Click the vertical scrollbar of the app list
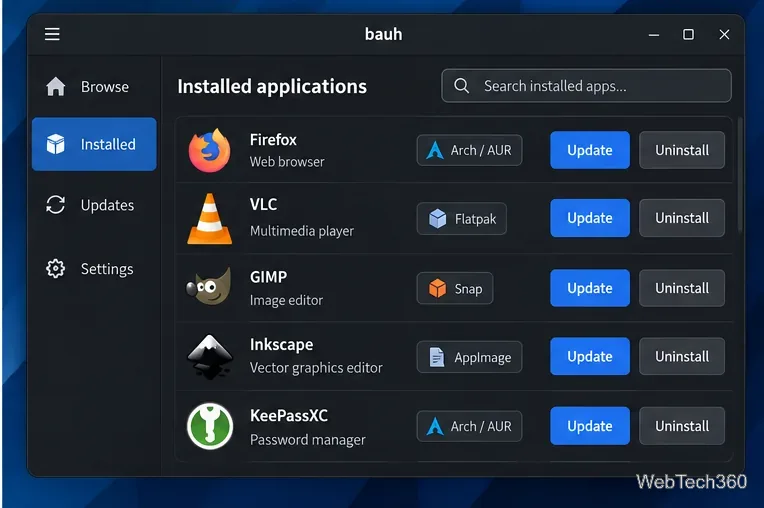Image resolution: width=764 pixels, height=508 pixels. (740, 175)
